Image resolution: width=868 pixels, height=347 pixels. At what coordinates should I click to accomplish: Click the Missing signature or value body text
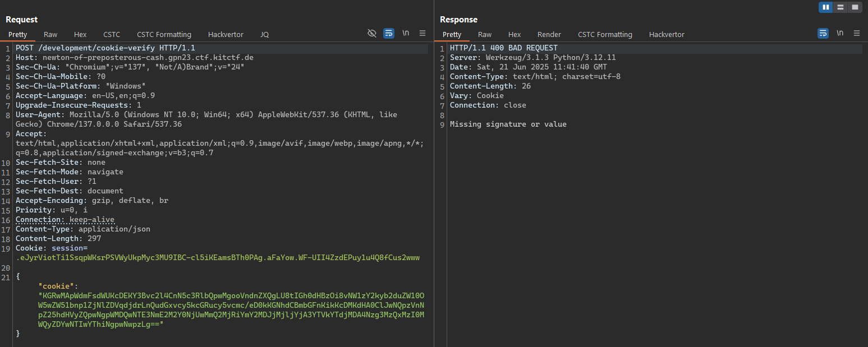tap(508, 124)
